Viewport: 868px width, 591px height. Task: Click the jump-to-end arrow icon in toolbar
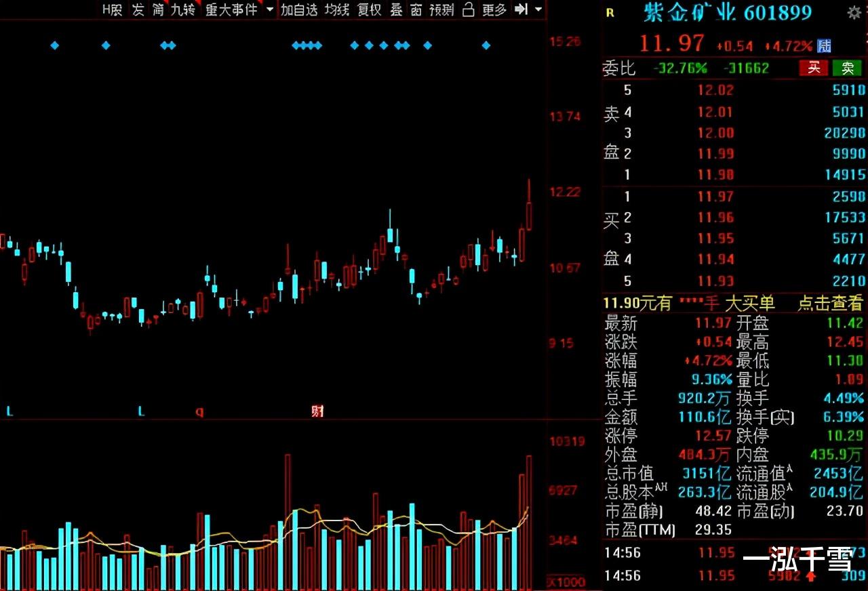[x=521, y=9]
